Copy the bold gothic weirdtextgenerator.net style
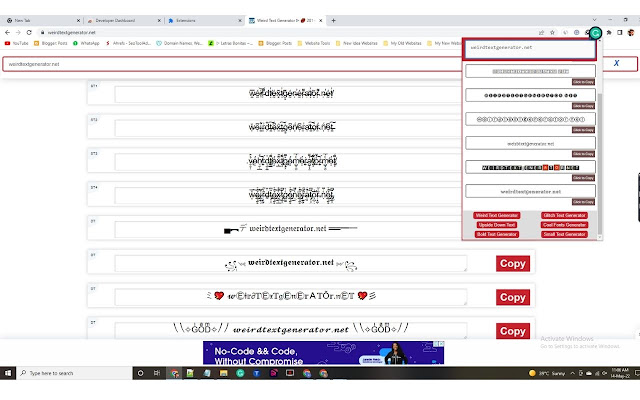 click(x=513, y=263)
